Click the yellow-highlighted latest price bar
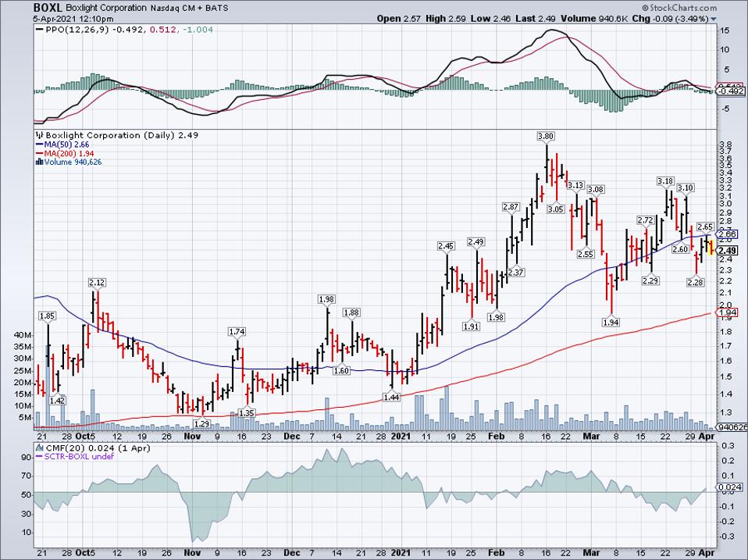The image size is (748, 560). [712, 248]
